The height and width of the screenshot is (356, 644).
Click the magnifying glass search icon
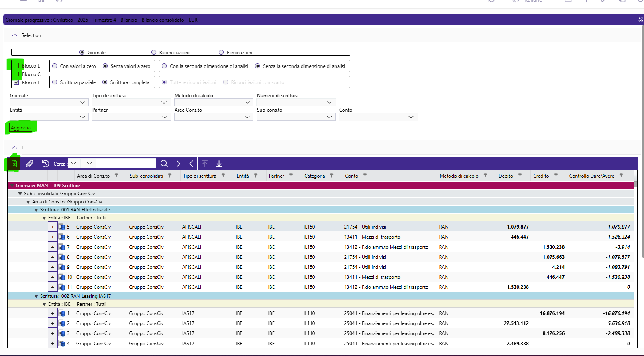pyautogui.click(x=164, y=164)
